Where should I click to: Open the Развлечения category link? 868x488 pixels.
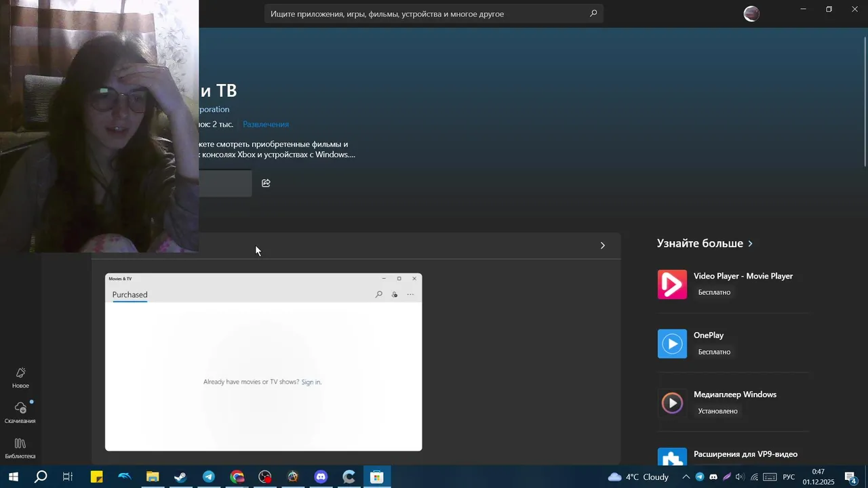(266, 125)
